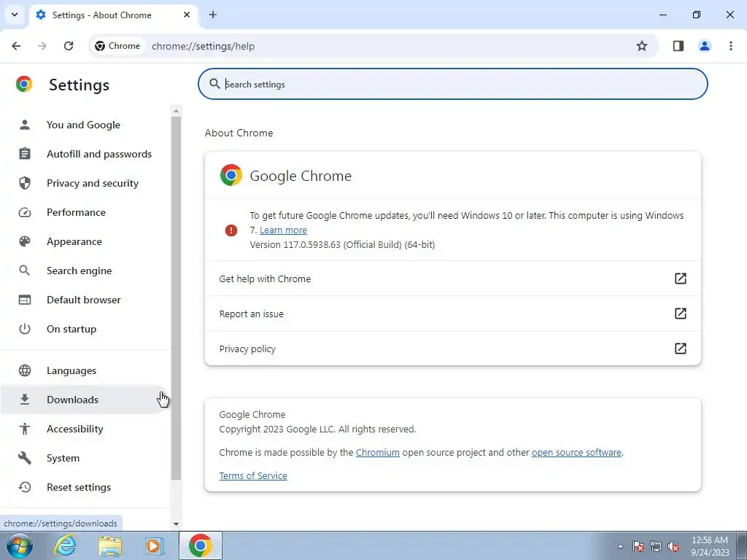Click sidebar scrollbar up arrow
The height and width of the screenshot is (560, 747).
[177, 111]
